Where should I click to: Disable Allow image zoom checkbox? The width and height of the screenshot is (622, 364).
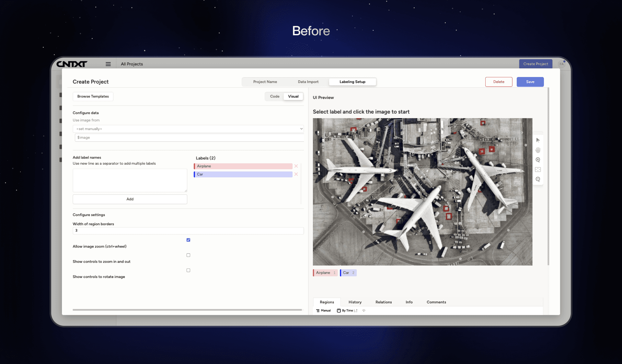pos(188,240)
